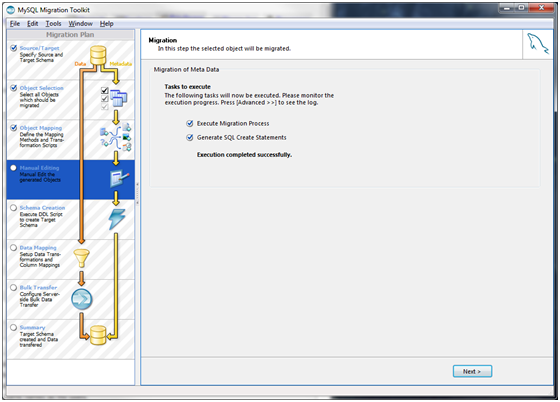Open the Tools menu

tap(53, 24)
